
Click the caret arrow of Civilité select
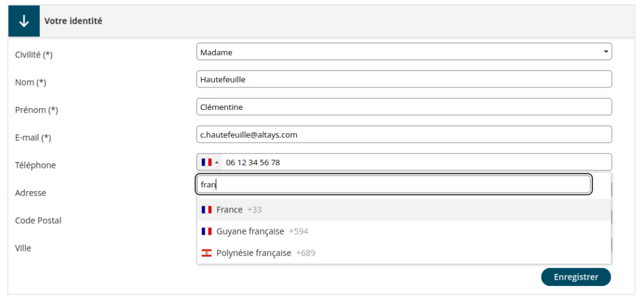coord(605,52)
